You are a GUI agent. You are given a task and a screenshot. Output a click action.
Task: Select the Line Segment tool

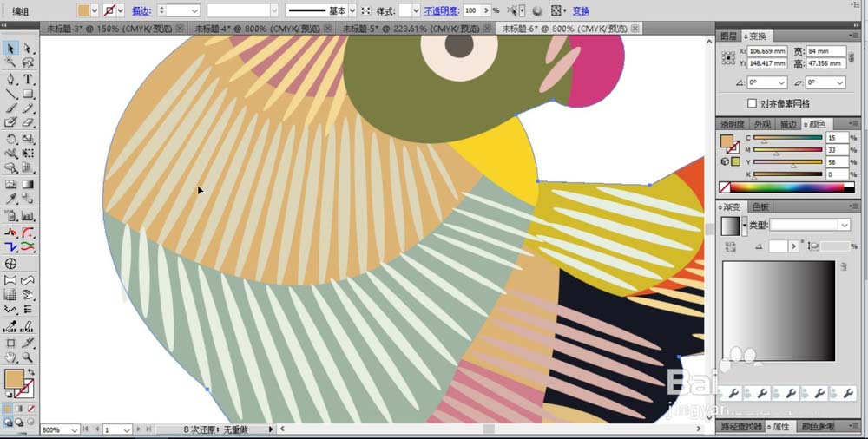pos(10,94)
